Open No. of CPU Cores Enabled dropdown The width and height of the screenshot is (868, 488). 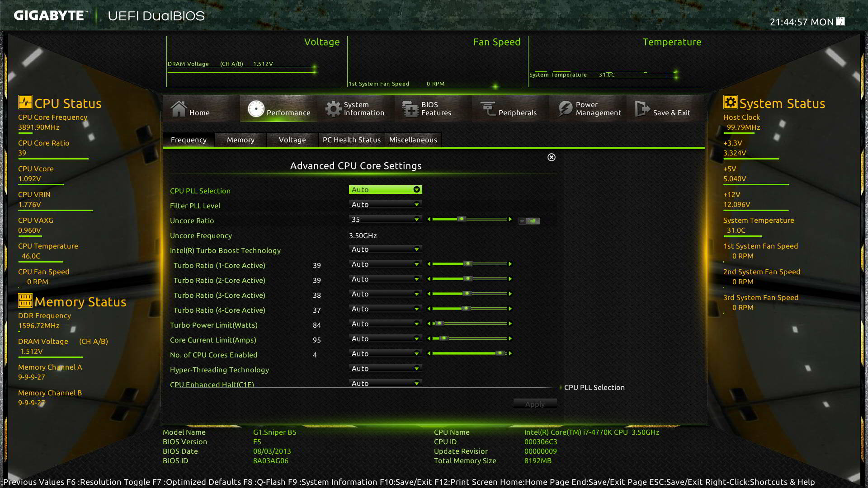click(386, 354)
